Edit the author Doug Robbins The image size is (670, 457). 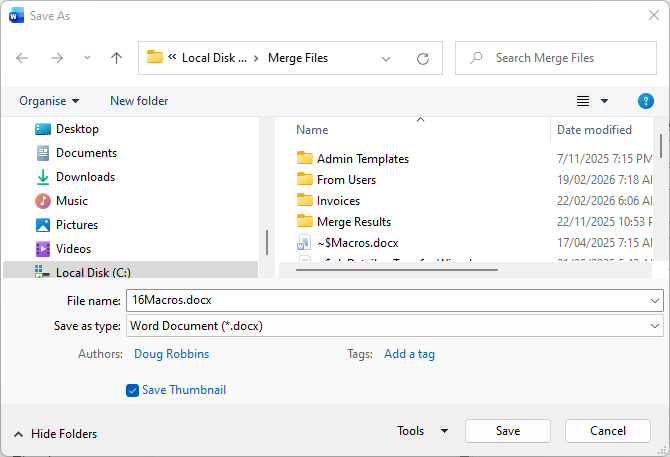[171, 354]
